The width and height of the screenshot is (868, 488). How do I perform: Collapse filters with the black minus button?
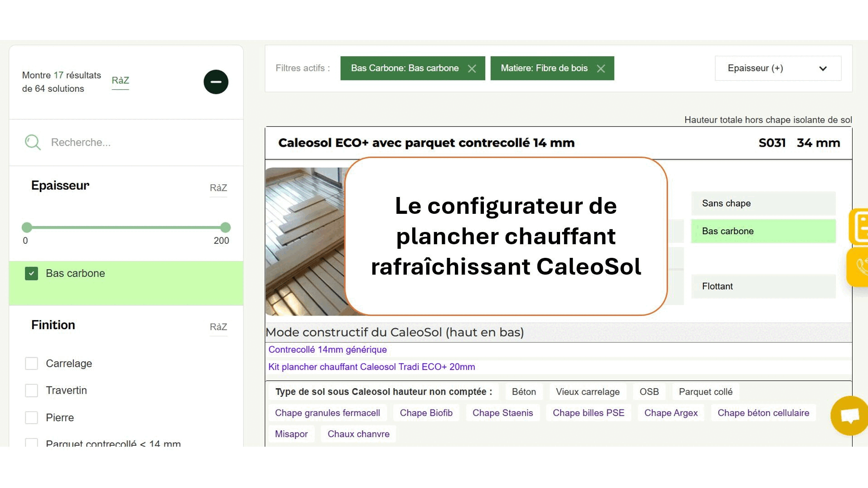point(216,82)
